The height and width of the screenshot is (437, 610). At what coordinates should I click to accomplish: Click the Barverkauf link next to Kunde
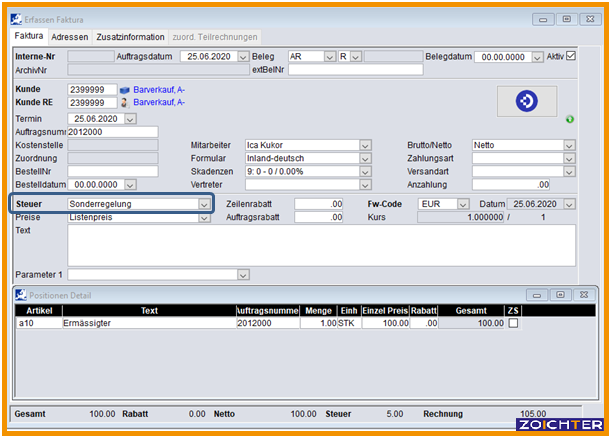point(159,90)
